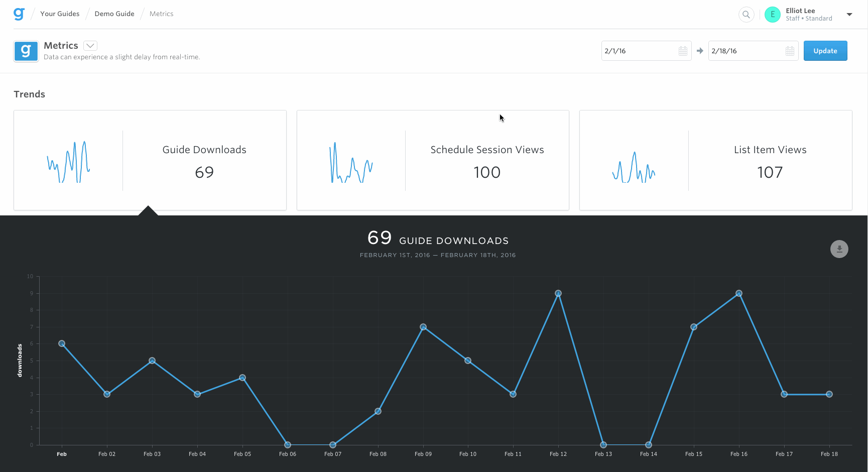Select the List Item Views card

click(x=716, y=160)
